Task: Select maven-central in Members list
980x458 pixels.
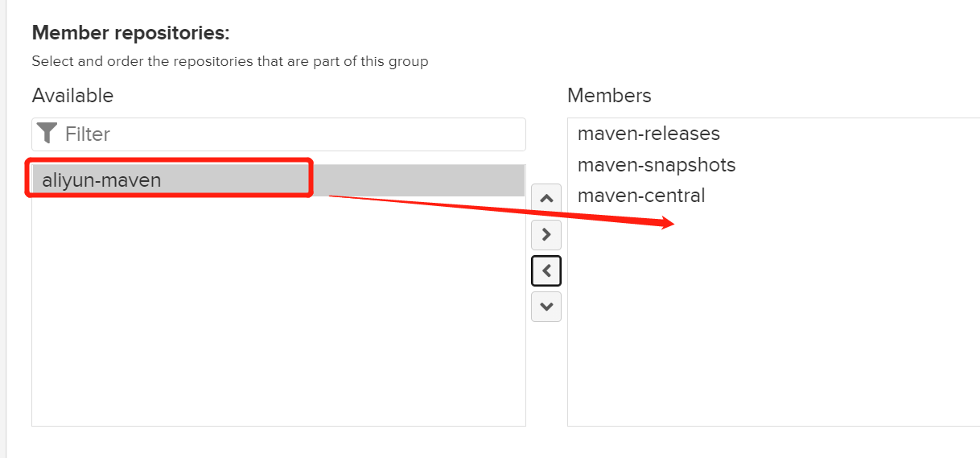Action: (641, 196)
